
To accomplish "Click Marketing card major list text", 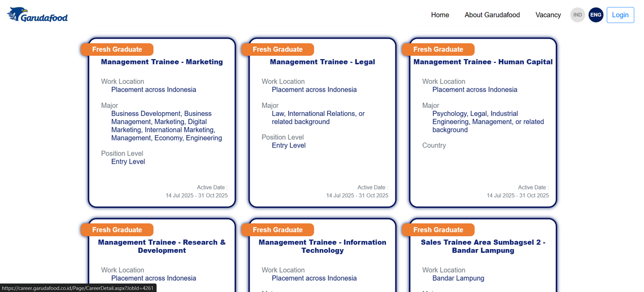I will [x=166, y=126].
